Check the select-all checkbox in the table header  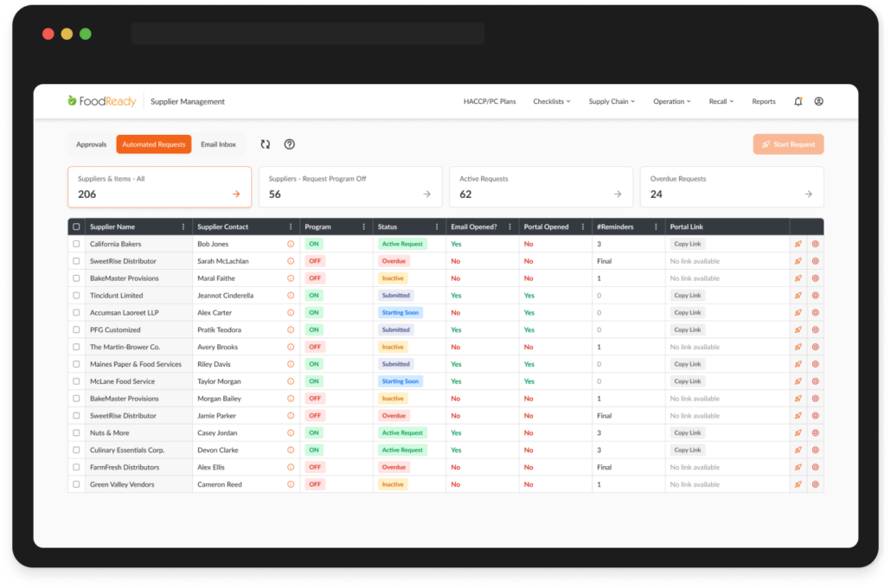76,227
